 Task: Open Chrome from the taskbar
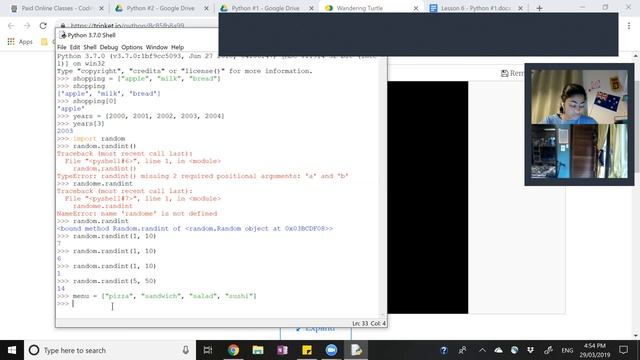point(233,350)
